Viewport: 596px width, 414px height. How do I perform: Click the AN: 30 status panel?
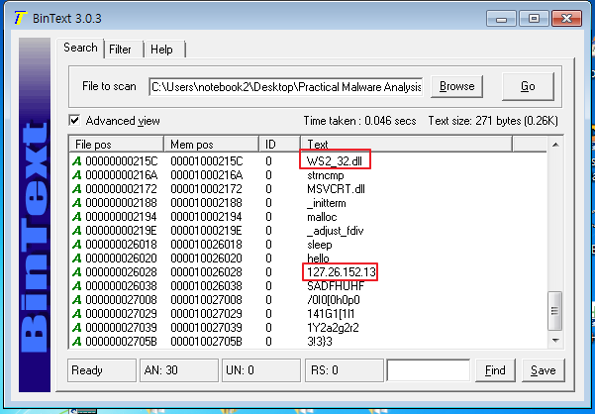point(179,370)
